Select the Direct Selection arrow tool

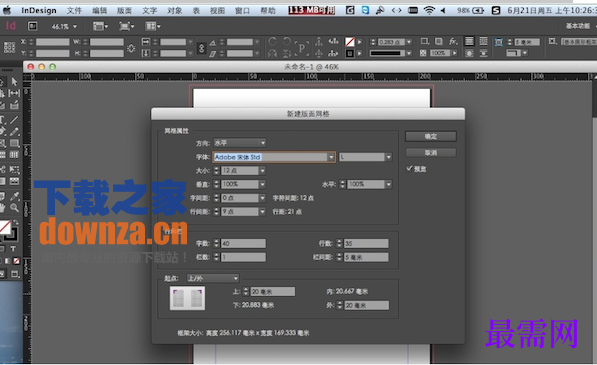[x=14, y=81]
